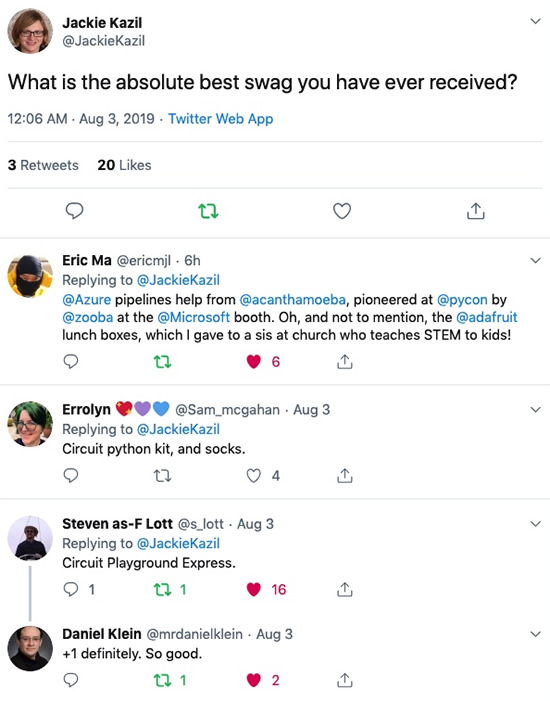Reply to Daniel Klein's +1 tweet
This screenshot has width=550, height=701.
[x=71, y=680]
